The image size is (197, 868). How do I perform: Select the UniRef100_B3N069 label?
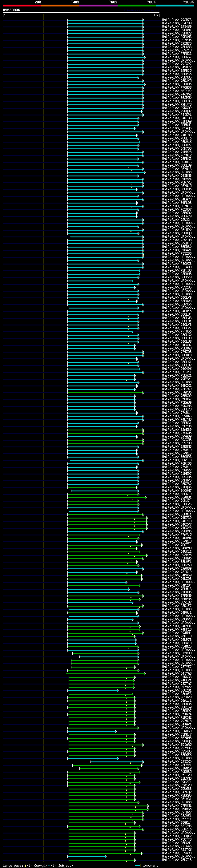point(177,731)
